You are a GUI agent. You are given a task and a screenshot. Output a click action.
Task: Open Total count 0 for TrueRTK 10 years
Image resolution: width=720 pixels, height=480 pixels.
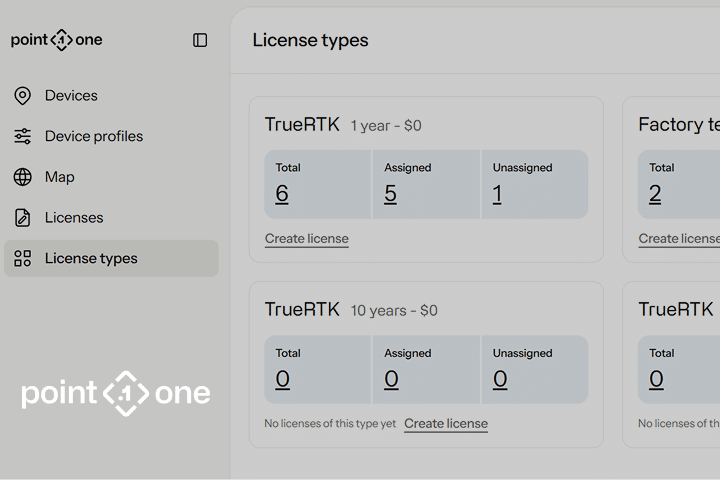282,379
